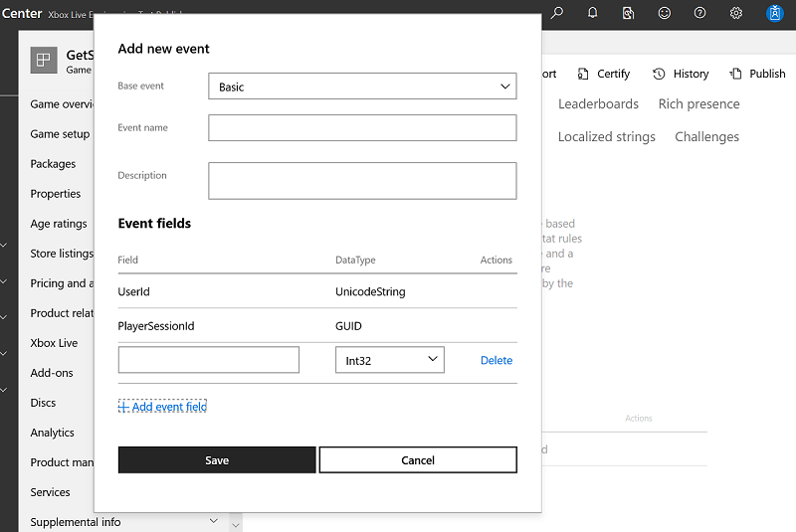Viewport: 796px width, 532px height.
Task: Click the Actions column header in dialog
Action: [496, 260]
